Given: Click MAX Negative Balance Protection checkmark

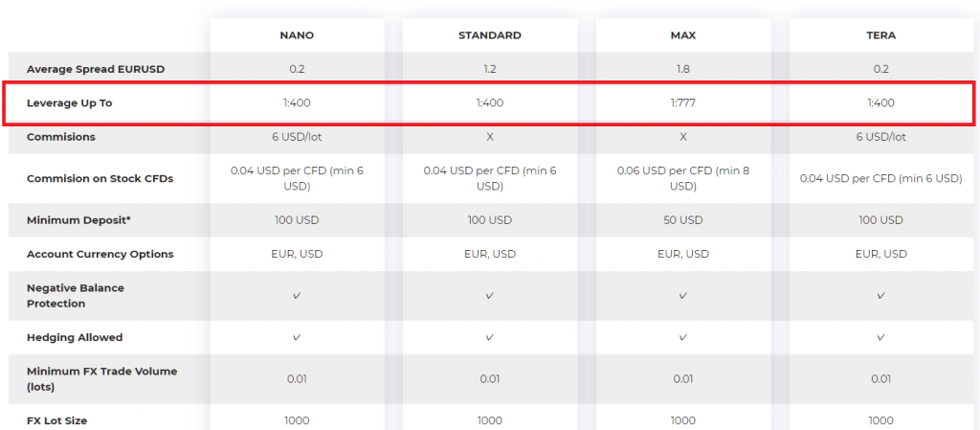Looking at the screenshot, I should coord(683,296).
